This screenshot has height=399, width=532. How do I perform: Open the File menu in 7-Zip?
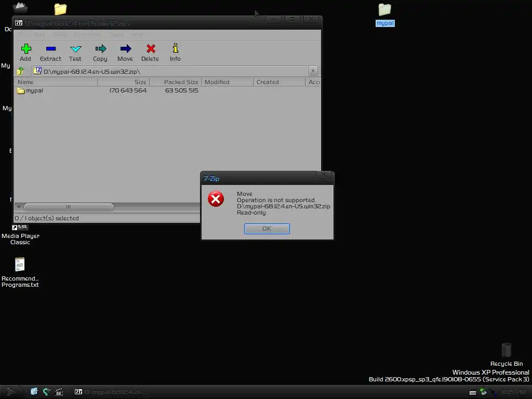pyautogui.click(x=22, y=35)
